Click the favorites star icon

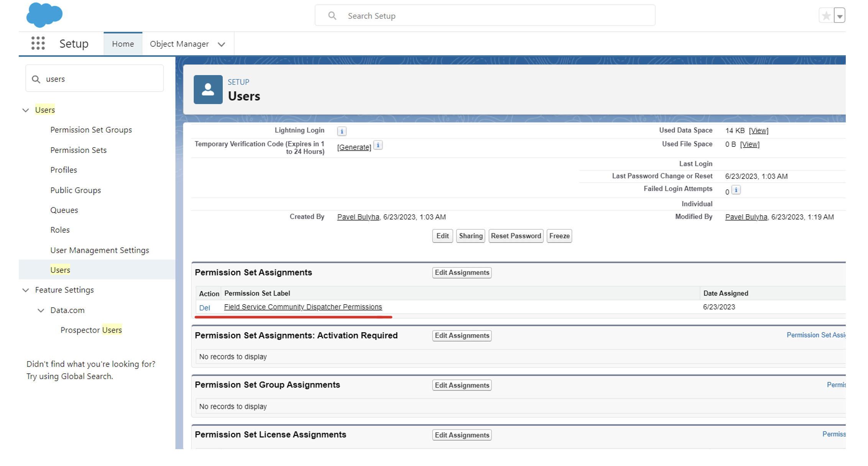point(826,16)
